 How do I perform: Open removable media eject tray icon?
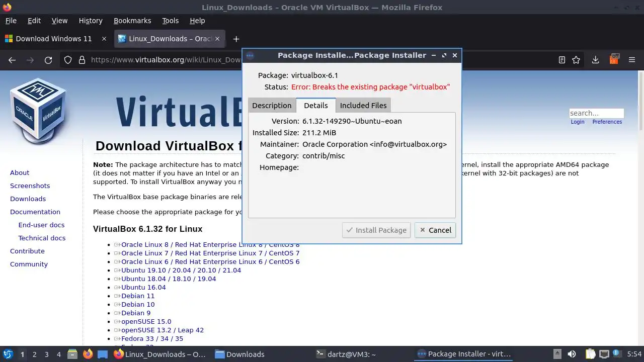pos(557,354)
